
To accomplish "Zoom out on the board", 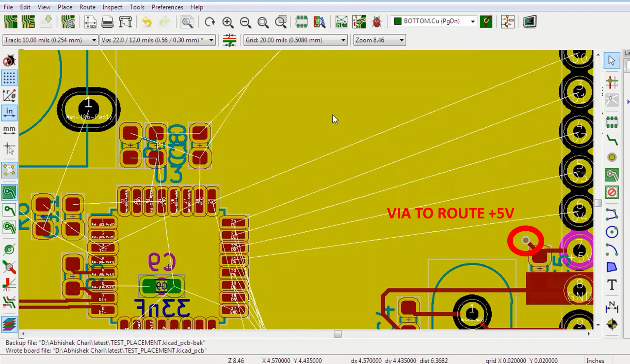I will [245, 22].
